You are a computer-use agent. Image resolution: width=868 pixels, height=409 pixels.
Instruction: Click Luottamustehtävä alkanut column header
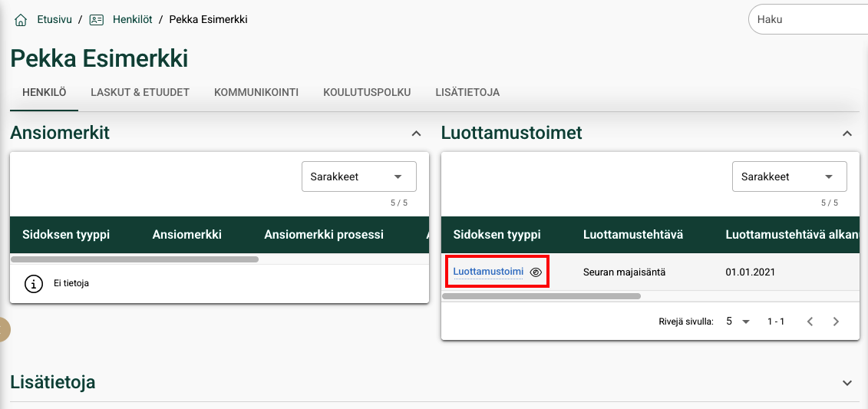[x=791, y=235]
